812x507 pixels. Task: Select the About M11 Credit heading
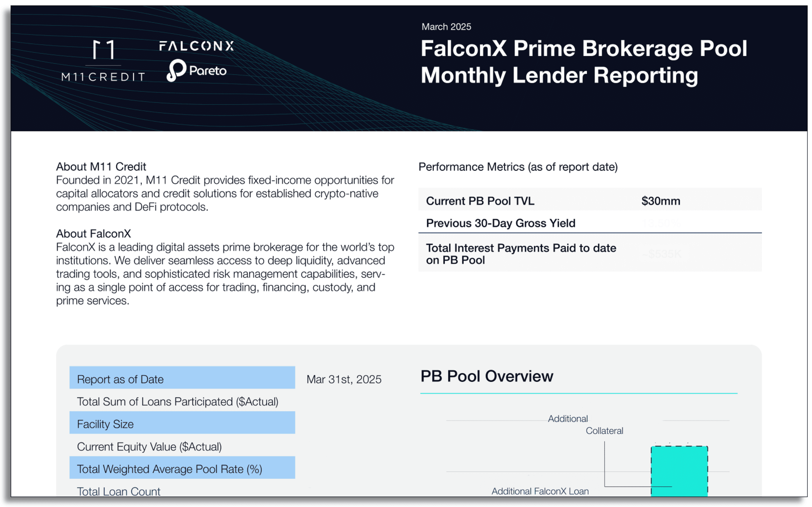[x=101, y=167]
